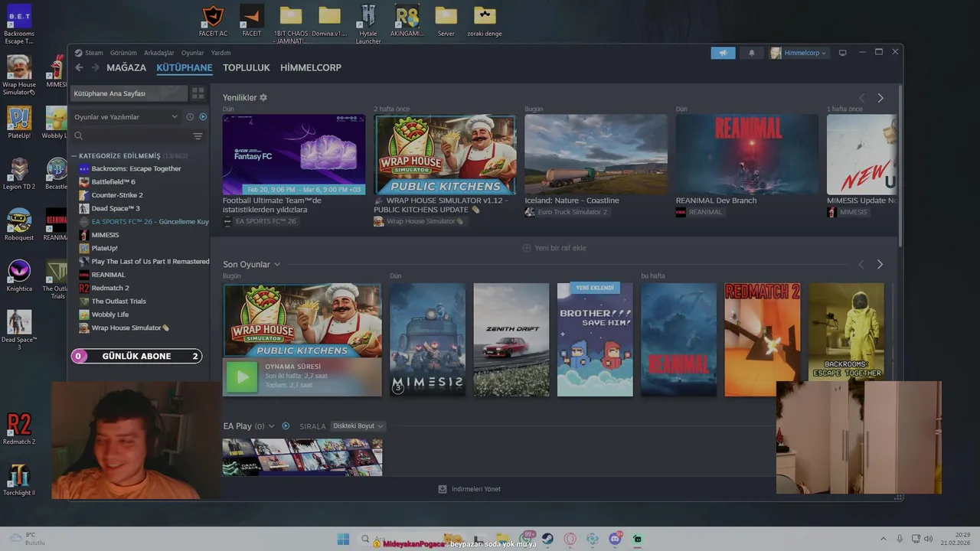The width and height of the screenshot is (980, 551).
Task: Open the Server folder on desktop
Action: pyautogui.click(x=446, y=21)
